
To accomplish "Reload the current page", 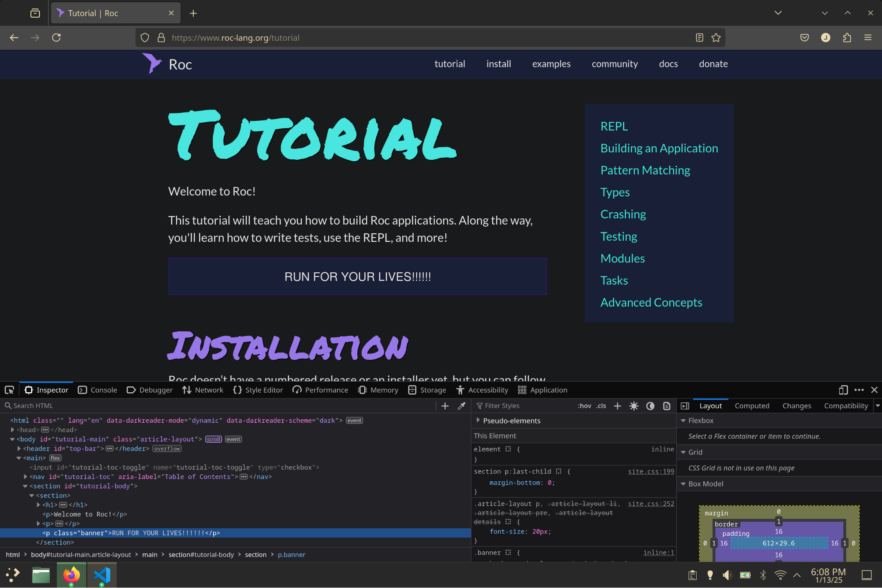I will (56, 38).
